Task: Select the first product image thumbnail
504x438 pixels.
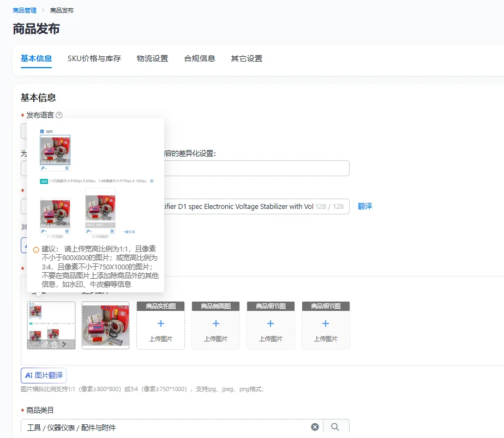Action: click(x=51, y=325)
